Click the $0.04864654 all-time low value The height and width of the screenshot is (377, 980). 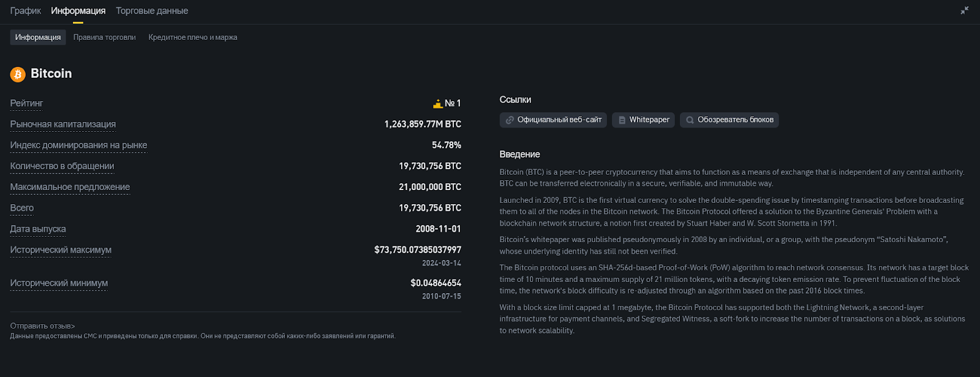click(436, 283)
